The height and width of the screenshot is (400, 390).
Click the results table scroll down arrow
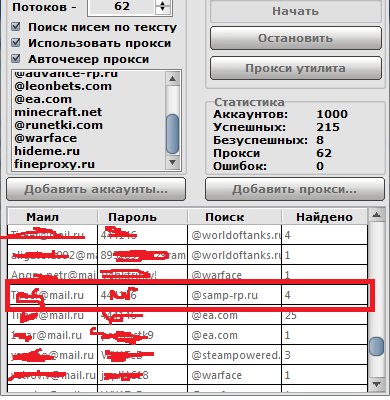pyautogui.click(x=376, y=384)
